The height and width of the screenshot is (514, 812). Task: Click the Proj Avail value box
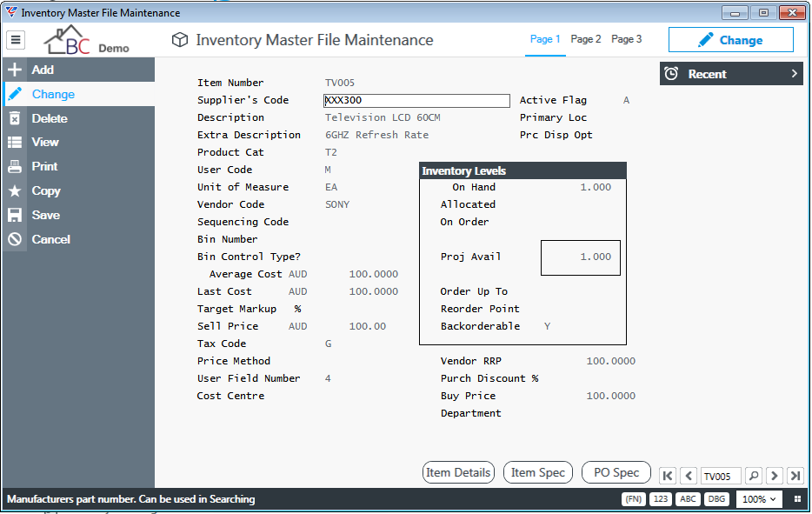click(x=581, y=257)
